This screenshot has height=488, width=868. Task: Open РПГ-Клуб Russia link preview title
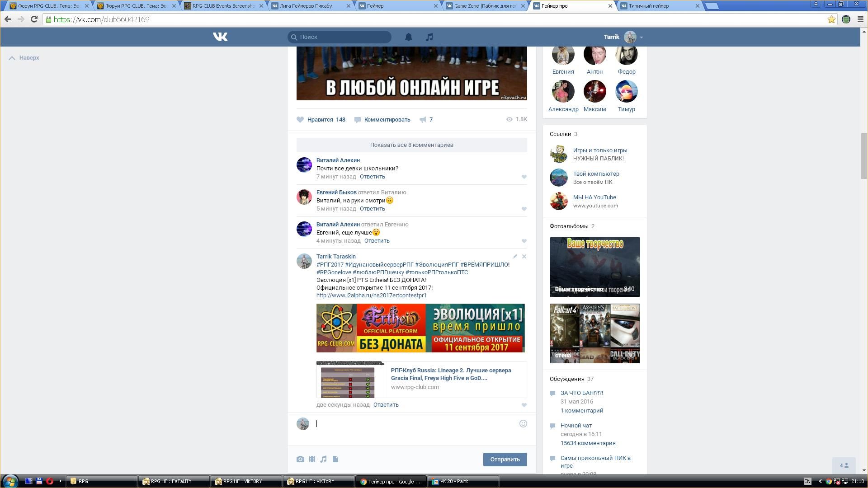tap(451, 374)
